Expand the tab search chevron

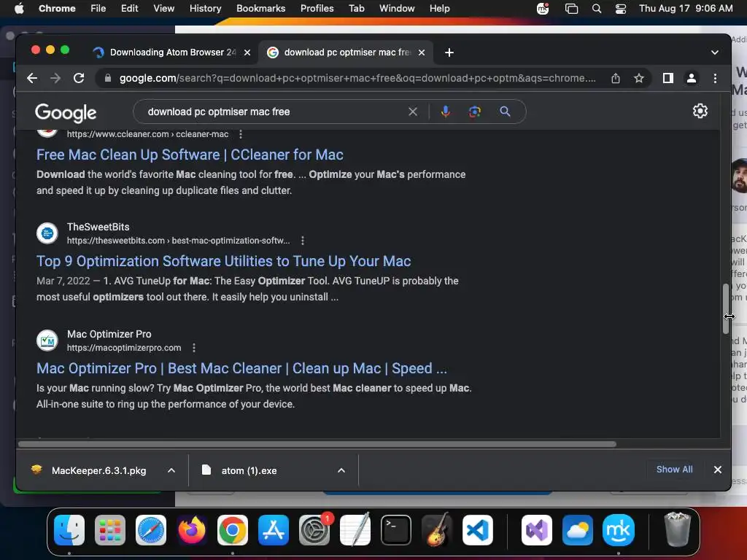tap(715, 52)
